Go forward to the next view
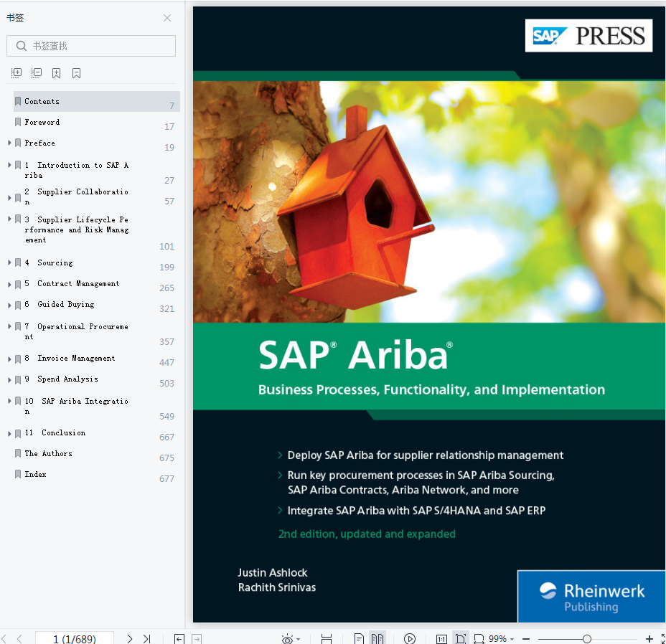 click(197, 638)
